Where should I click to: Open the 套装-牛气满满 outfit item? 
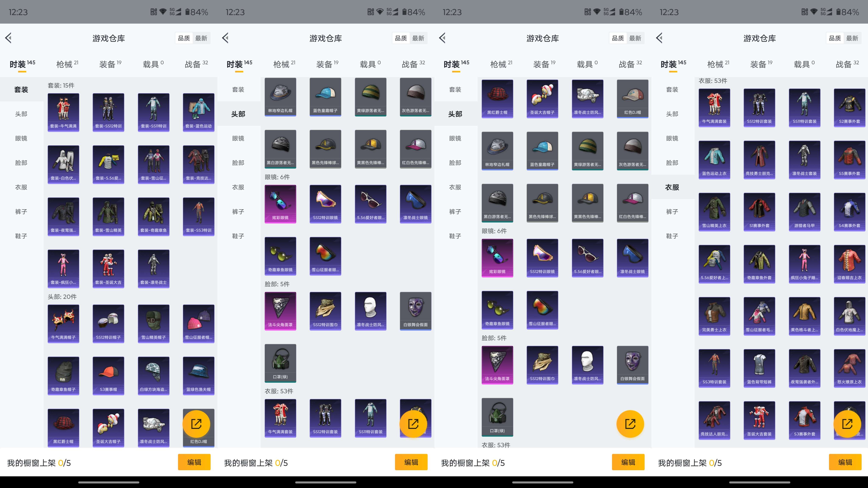point(63,112)
